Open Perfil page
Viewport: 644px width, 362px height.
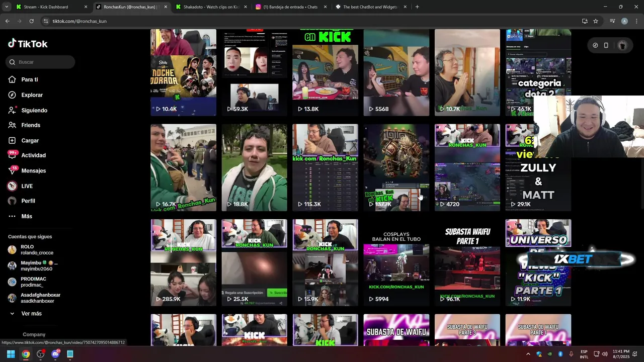tap(22, 201)
